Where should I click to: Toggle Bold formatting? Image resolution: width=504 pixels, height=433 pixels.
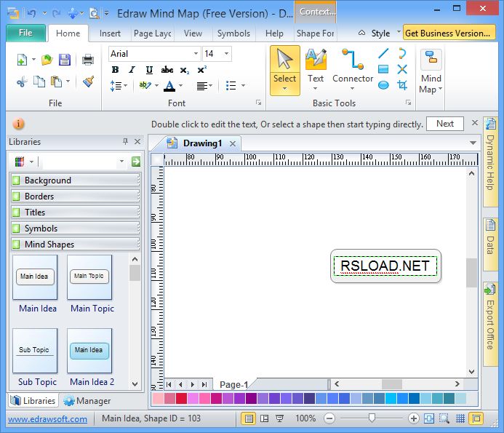pyautogui.click(x=115, y=70)
